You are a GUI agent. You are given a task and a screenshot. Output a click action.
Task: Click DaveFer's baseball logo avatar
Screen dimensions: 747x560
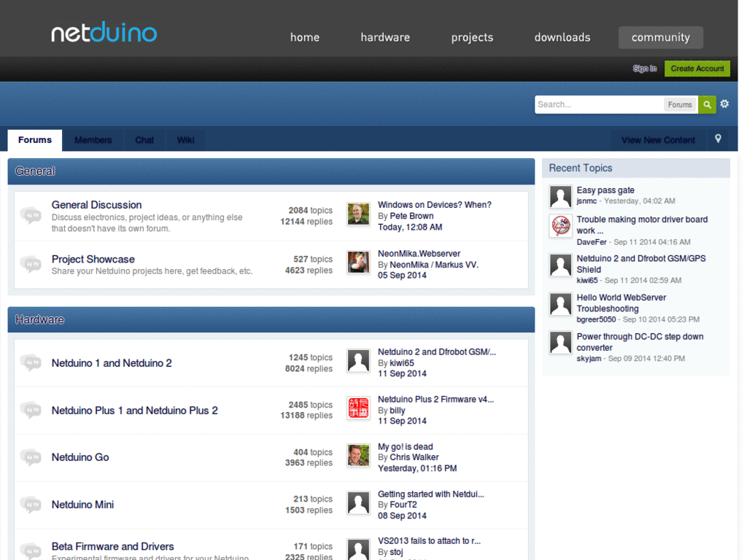pyautogui.click(x=560, y=226)
